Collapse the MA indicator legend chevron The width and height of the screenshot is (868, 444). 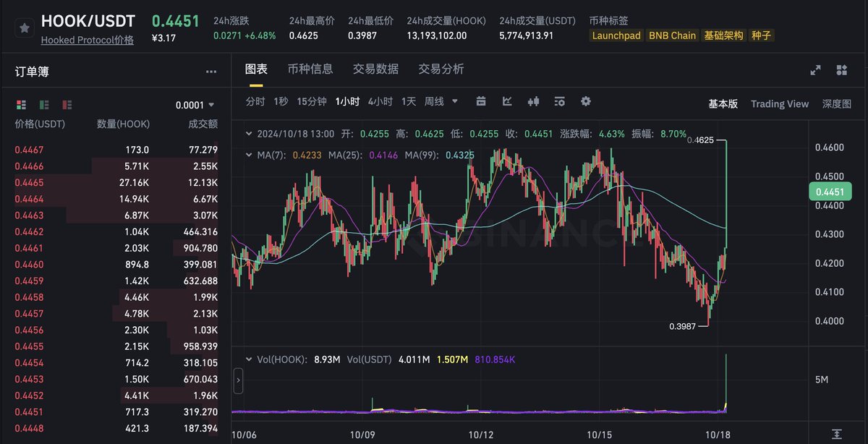point(250,155)
